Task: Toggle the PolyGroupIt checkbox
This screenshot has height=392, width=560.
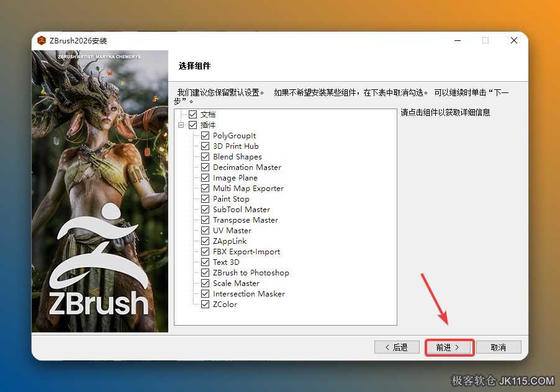Action: [x=205, y=136]
